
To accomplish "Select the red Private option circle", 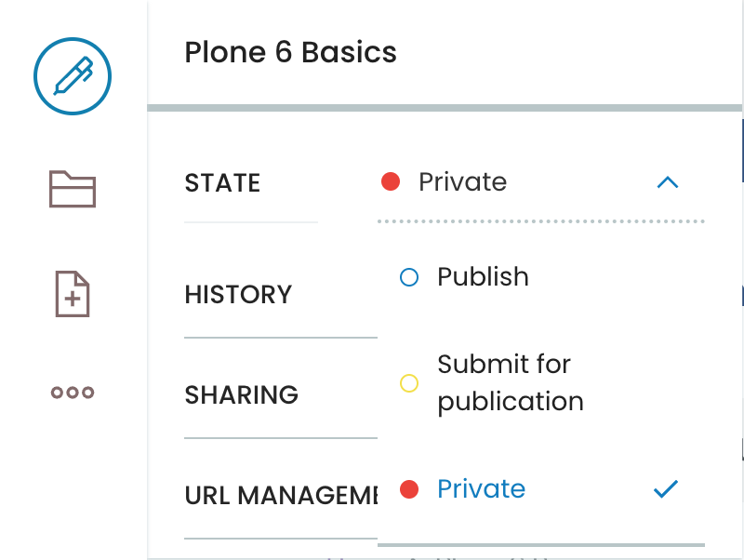I will click(x=409, y=489).
